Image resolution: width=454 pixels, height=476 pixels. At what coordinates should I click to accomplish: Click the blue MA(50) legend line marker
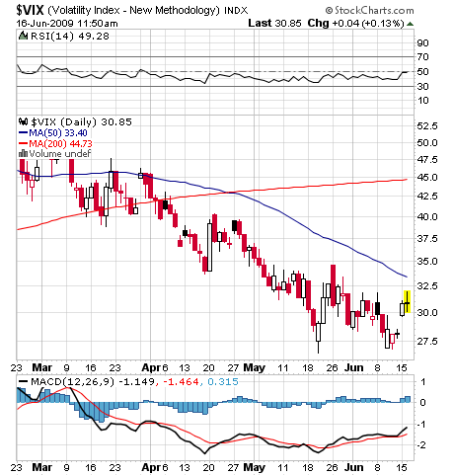point(23,133)
